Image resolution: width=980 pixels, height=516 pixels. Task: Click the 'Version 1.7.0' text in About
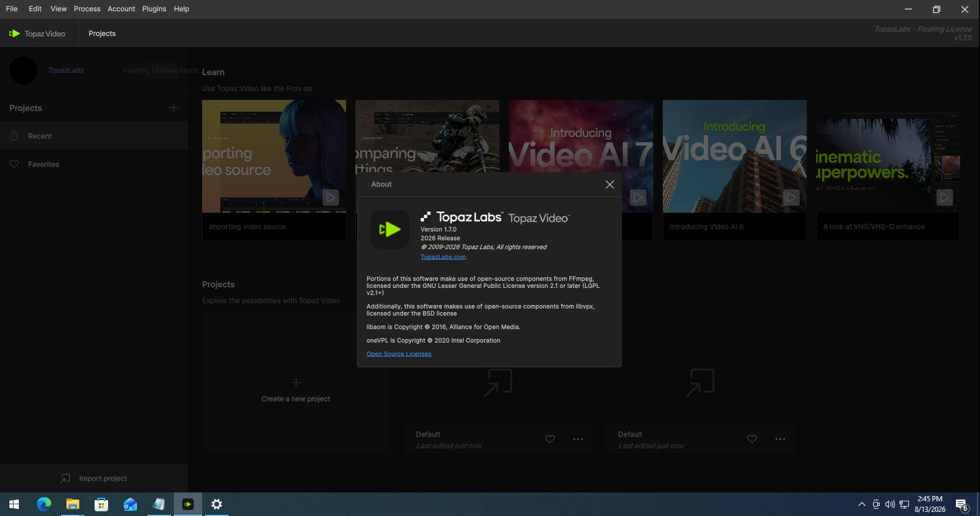pyautogui.click(x=438, y=230)
